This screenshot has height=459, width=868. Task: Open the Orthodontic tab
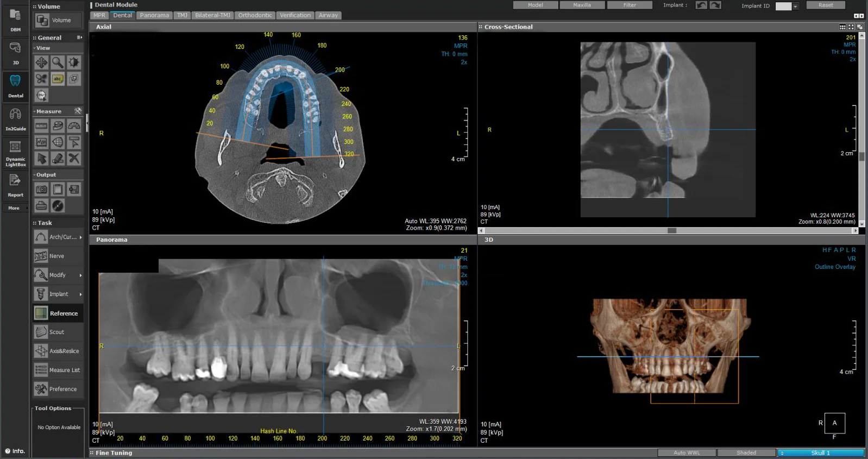click(x=255, y=15)
